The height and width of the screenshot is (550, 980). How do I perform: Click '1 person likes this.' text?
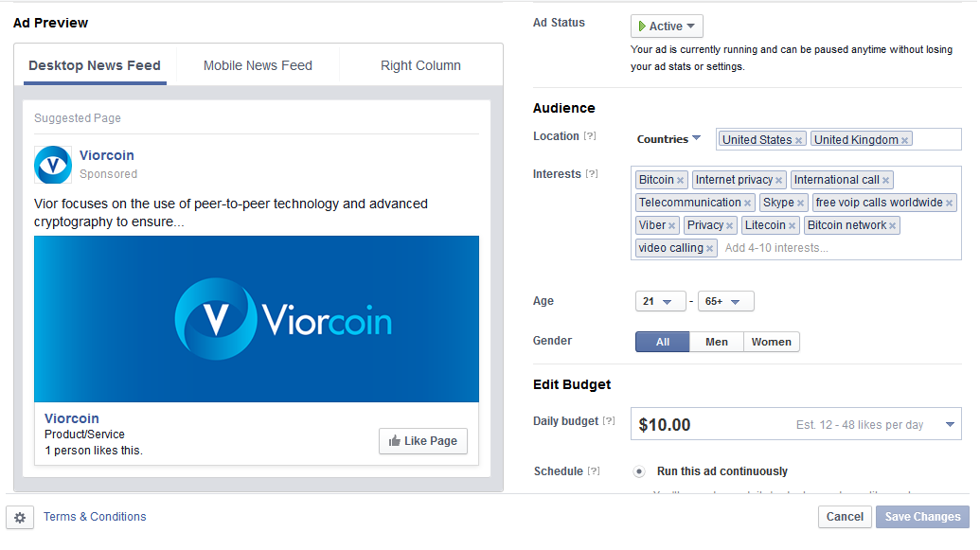(94, 451)
